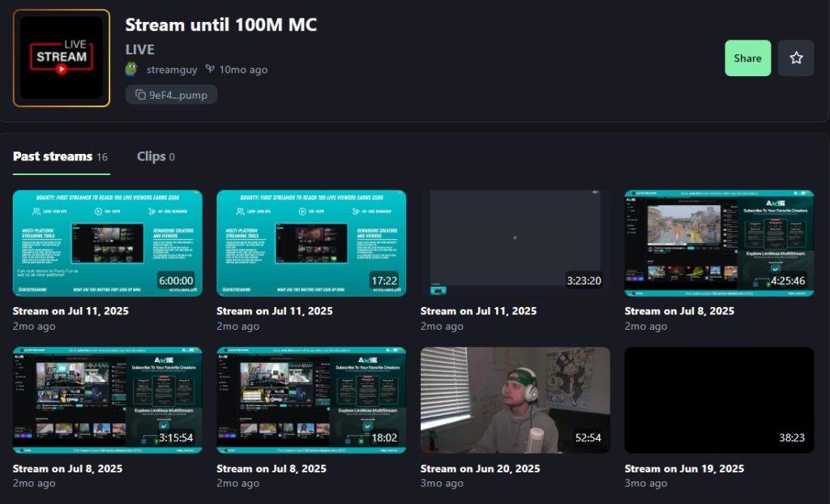Open the 6:00:00 stream thumbnail

[108, 243]
